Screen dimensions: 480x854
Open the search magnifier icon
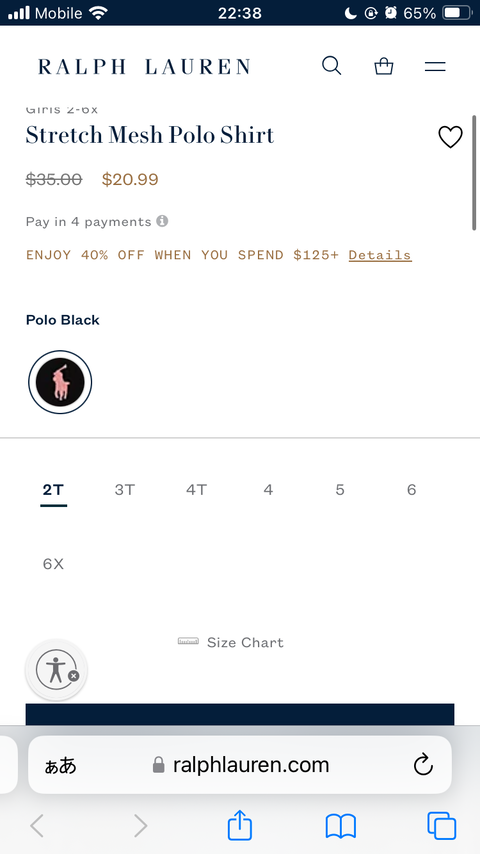(331, 66)
